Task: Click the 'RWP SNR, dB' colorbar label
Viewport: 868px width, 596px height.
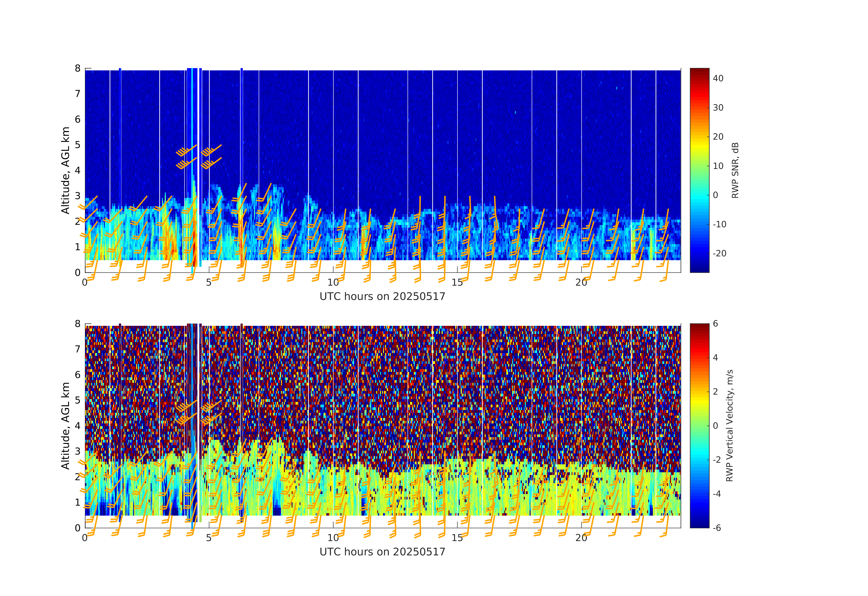Action: (735, 170)
